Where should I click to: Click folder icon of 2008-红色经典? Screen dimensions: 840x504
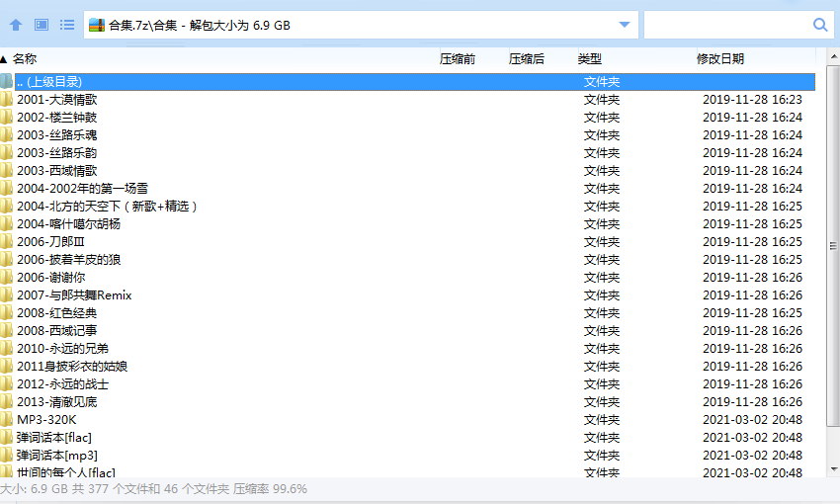click(6, 313)
